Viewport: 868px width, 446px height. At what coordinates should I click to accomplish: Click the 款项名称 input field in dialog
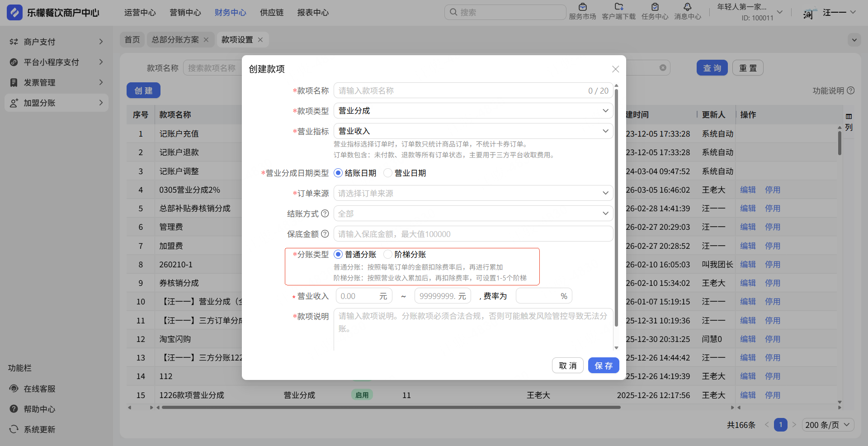[461, 90]
